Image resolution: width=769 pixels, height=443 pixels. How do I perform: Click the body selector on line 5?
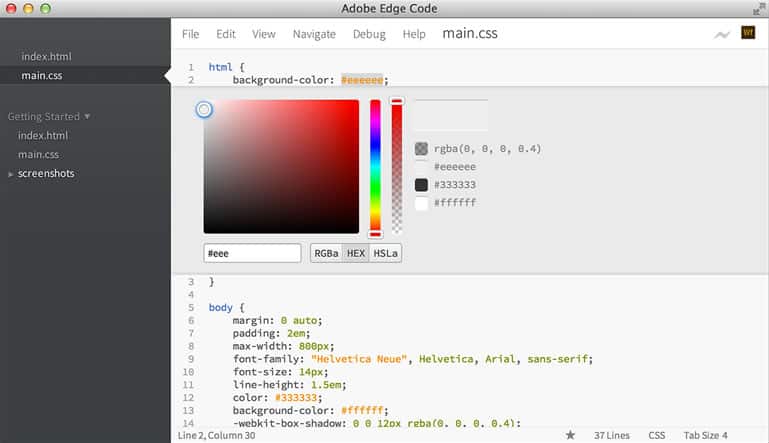[220, 308]
